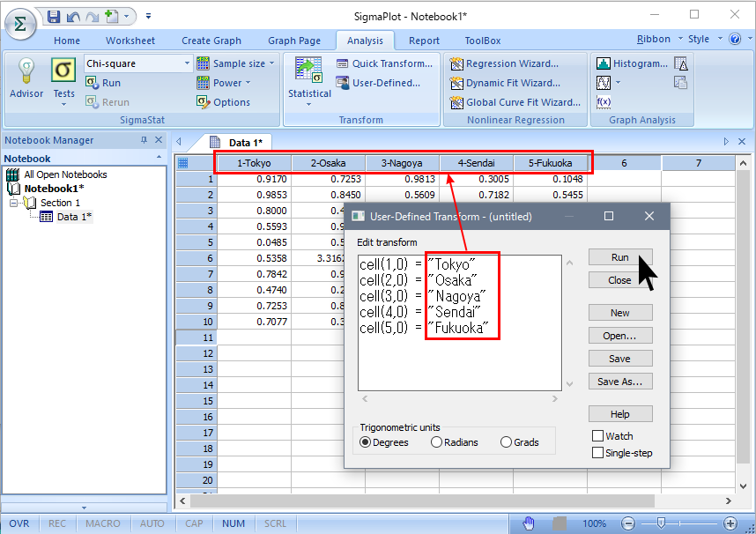Switch to the Graph Page tab
The image size is (756, 534).
(294, 41)
